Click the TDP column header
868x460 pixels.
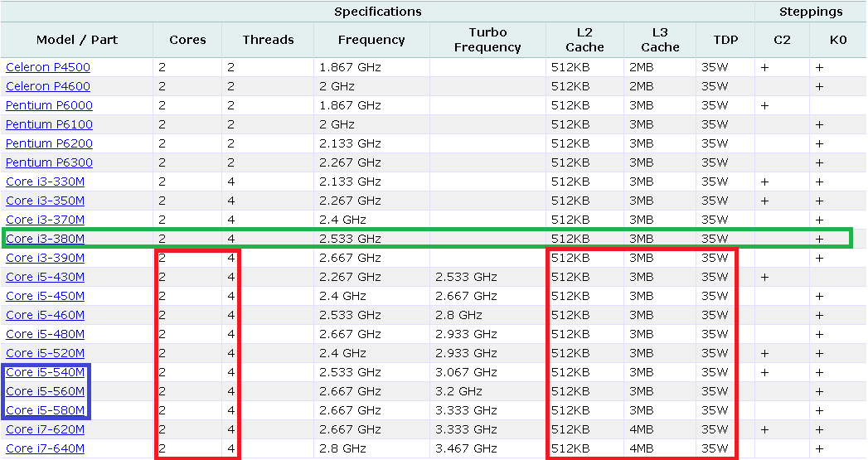point(725,40)
